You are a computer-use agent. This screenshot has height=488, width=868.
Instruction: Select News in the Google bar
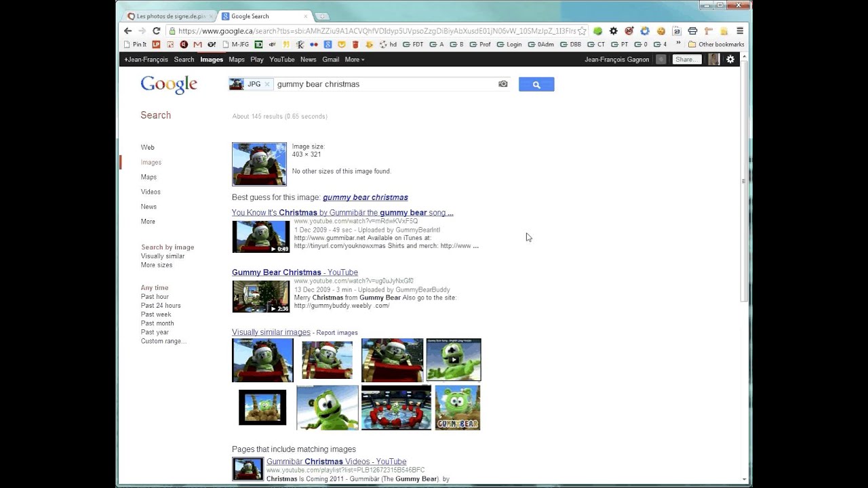pyautogui.click(x=309, y=60)
